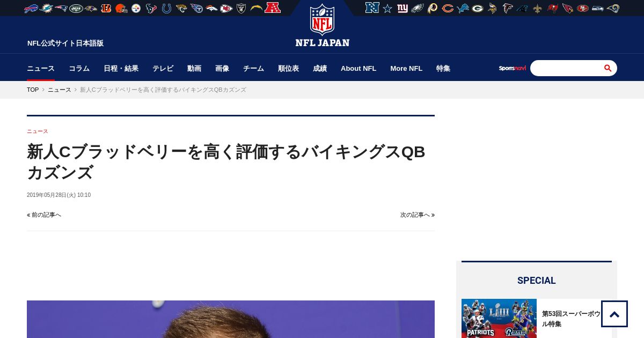Click the NFL JAPAN shield logo
Screen dimensions: 644x338
pyautogui.click(x=322, y=25)
